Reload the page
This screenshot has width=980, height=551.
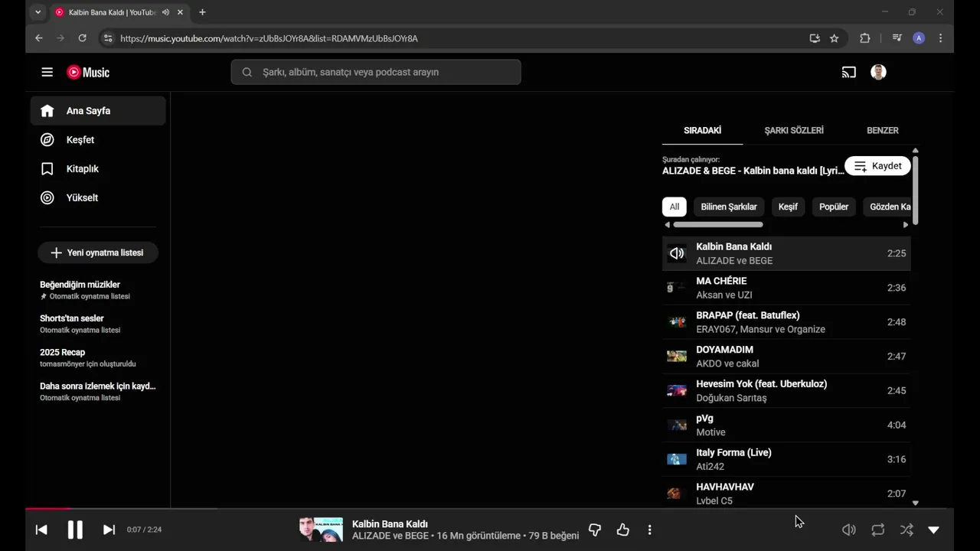(x=83, y=38)
